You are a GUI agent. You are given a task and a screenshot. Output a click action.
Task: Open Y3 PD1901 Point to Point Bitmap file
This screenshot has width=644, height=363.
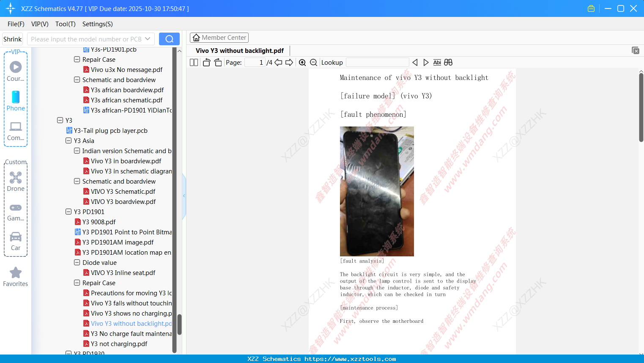point(123,232)
